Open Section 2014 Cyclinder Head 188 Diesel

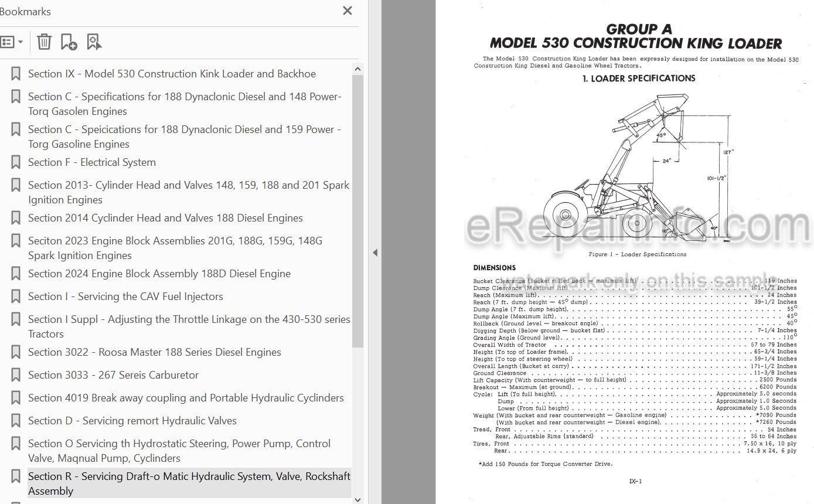165,218
